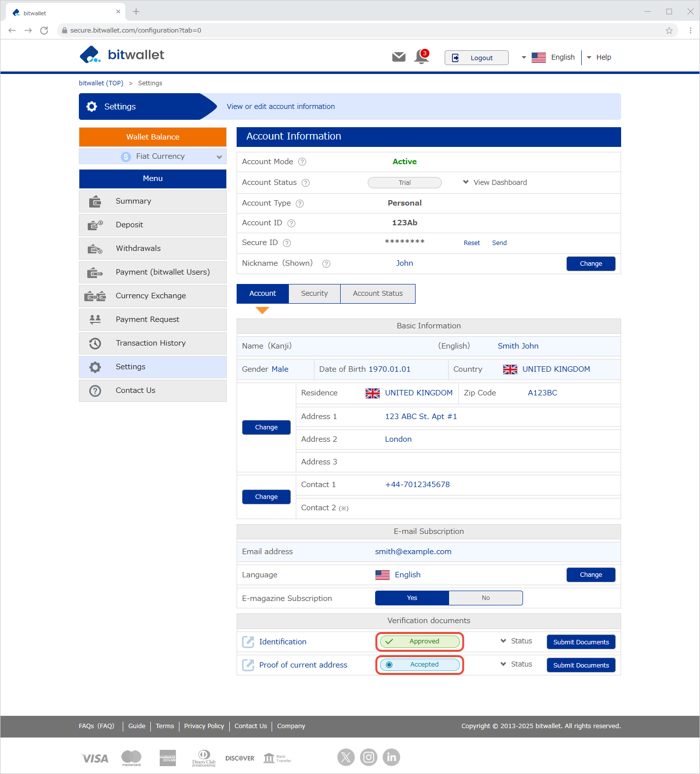The height and width of the screenshot is (774, 700).
Task: Open the Instagram icon in footer
Action: click(x=369, y=757)
